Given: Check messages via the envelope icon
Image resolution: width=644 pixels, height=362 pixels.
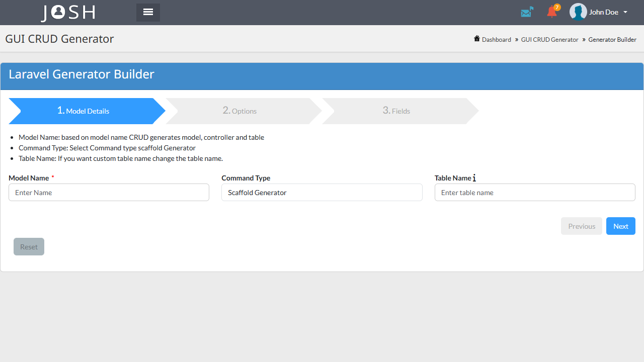Looking at the screenshot, I should coord(527,12).
